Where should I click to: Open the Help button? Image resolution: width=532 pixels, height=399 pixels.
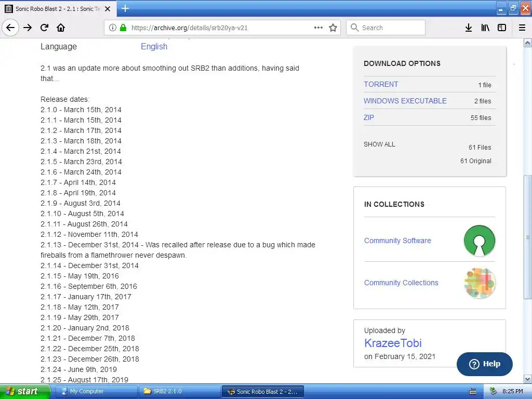[485, 364]
